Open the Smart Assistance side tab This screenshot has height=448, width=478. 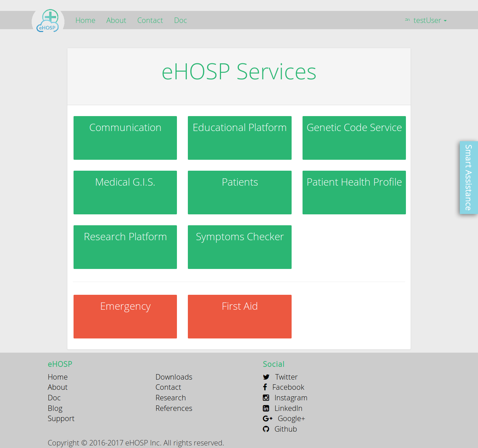pos(469,178)
